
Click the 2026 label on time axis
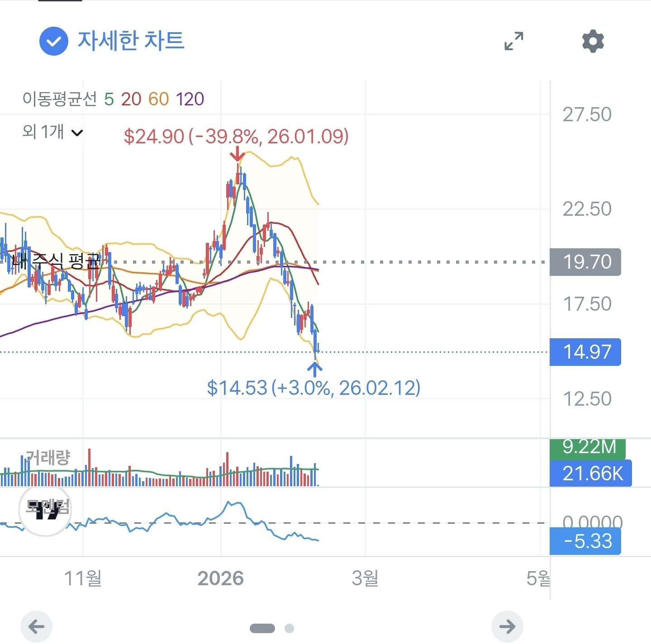point(221,578)
